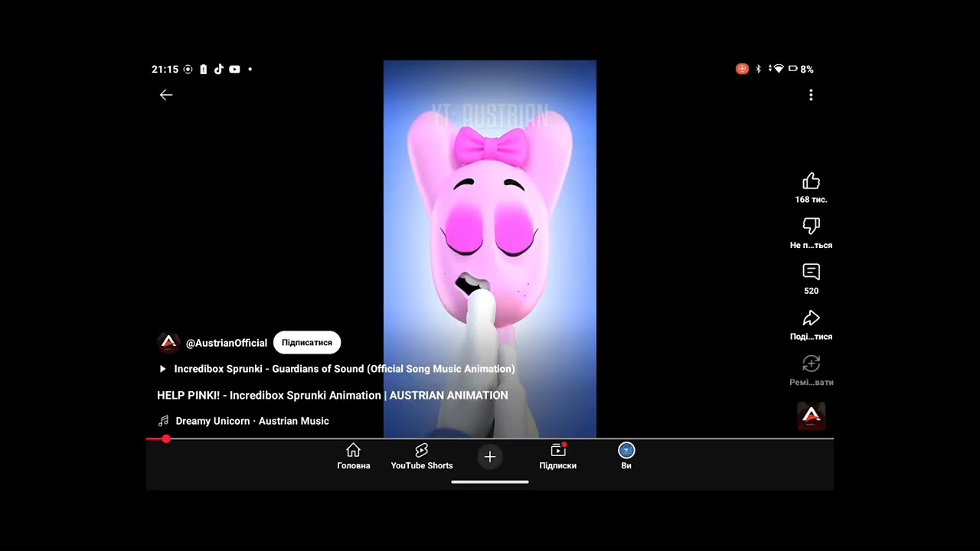Tap the YouTube notification icon in status bar
The width and height of the screenshot is (980, 551).
[234, 69]
